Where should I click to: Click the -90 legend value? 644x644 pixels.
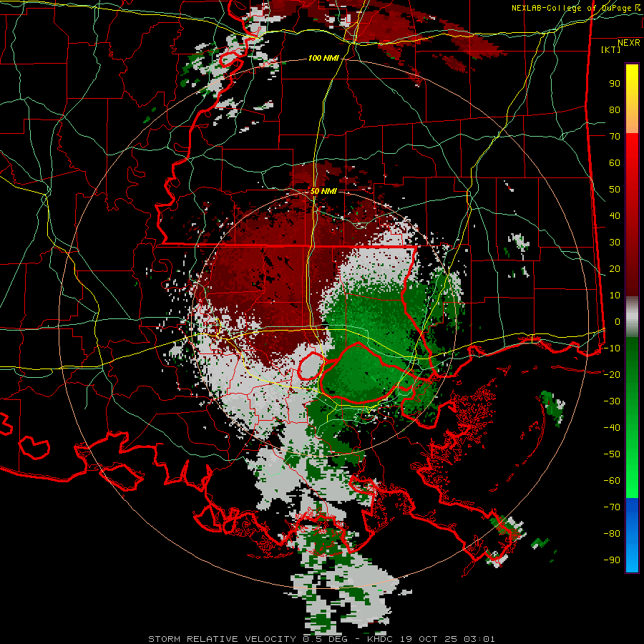[612, 560]
